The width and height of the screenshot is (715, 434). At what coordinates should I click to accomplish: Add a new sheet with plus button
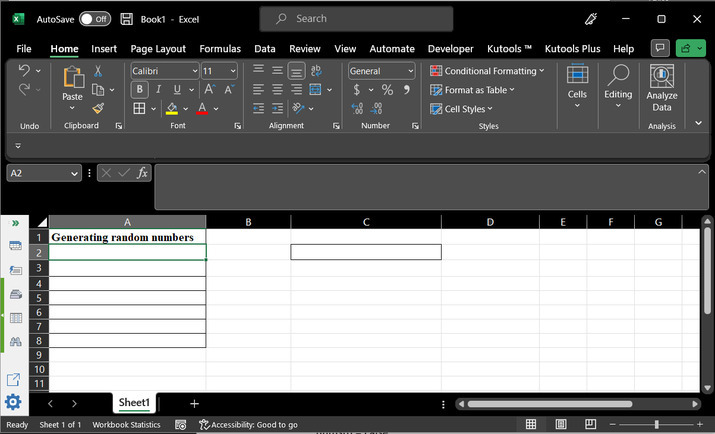pyautogui.click(x=194, y=403)
